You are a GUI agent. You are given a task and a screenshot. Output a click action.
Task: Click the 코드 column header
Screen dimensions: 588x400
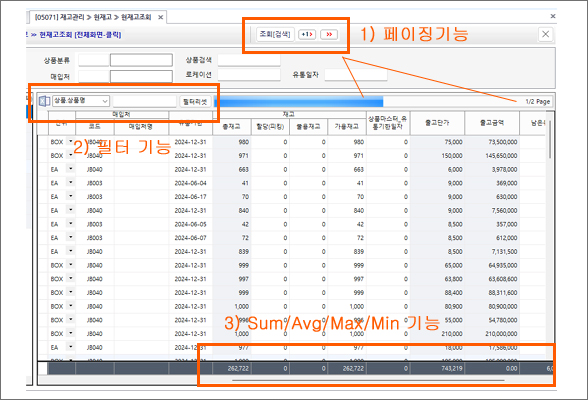coord(94,127)
